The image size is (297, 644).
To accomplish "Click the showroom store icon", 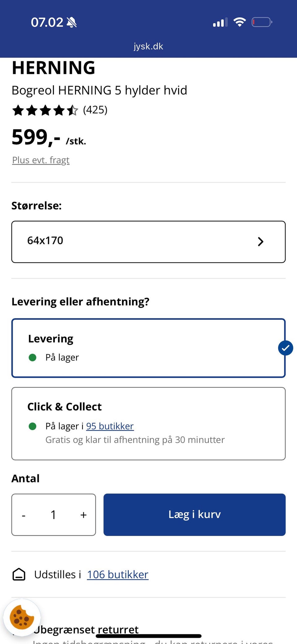I will (19, 574).
